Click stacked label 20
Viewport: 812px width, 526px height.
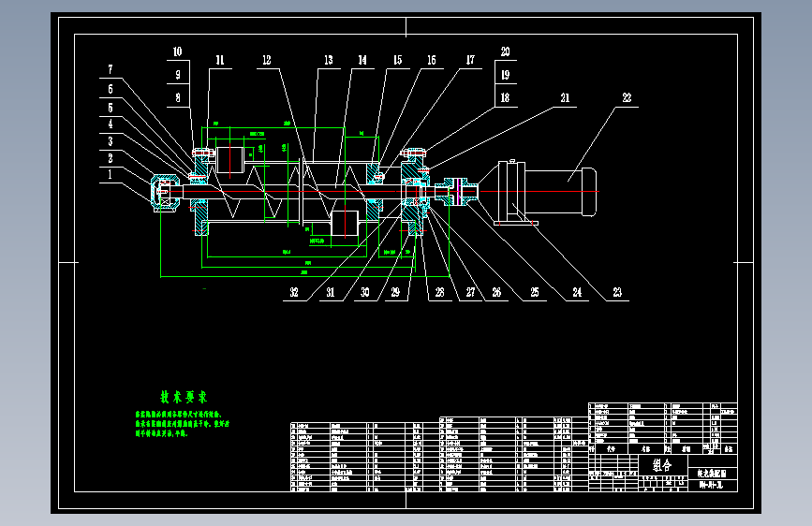click(x=505, y=51)
